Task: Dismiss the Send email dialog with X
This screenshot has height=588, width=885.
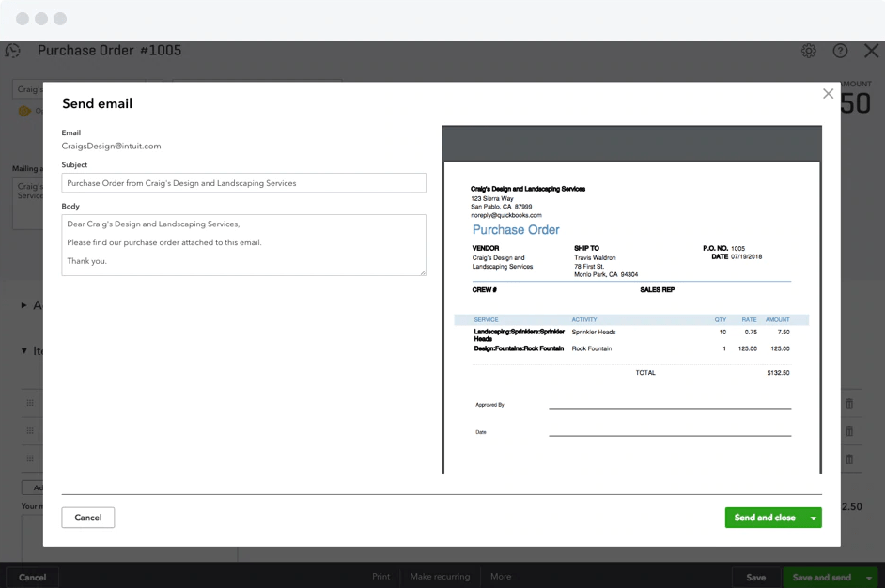Action: [x=828, y=94]
